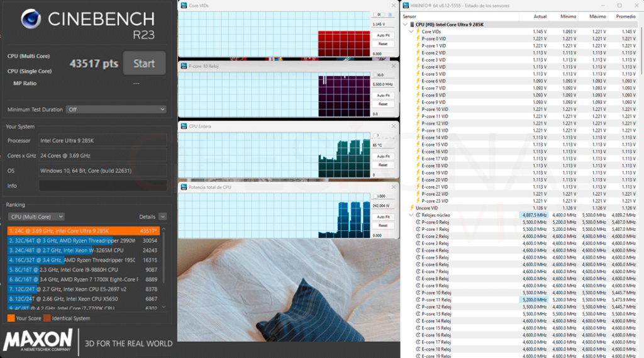Select the P-core 13 Reloj sensor row
Screen dimensions: 644x358
[519, 313]
